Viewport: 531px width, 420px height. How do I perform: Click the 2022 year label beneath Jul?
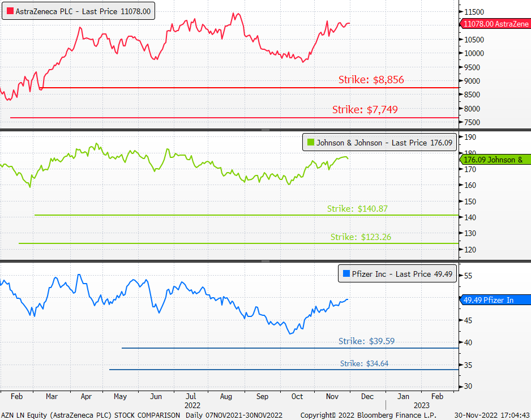(192, 405)
